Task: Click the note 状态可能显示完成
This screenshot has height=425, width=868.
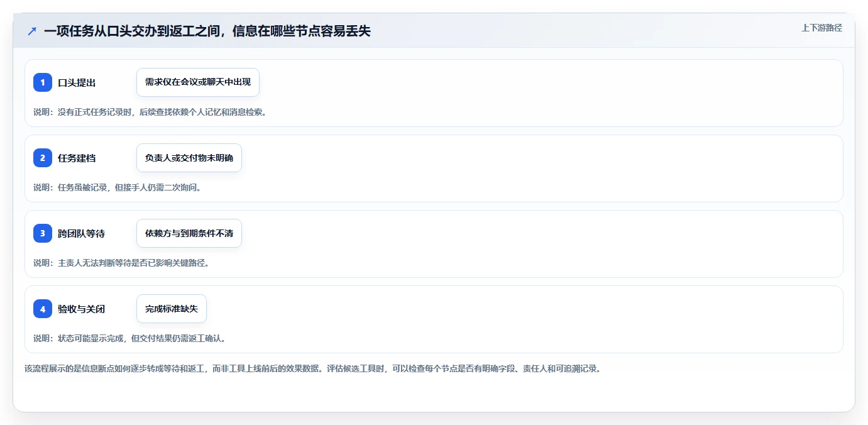Action: point(129,338)
